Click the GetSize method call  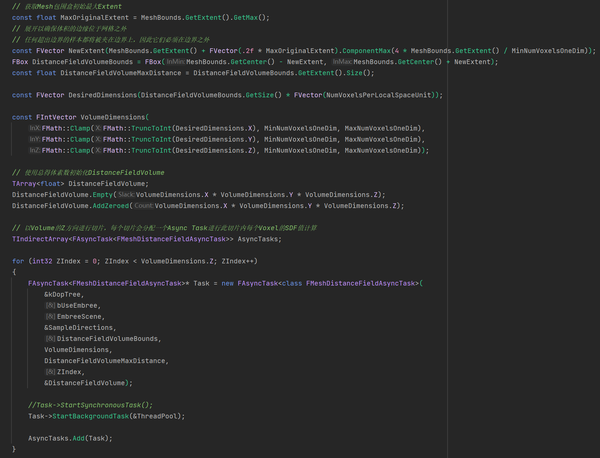click(x=264, y=95)
